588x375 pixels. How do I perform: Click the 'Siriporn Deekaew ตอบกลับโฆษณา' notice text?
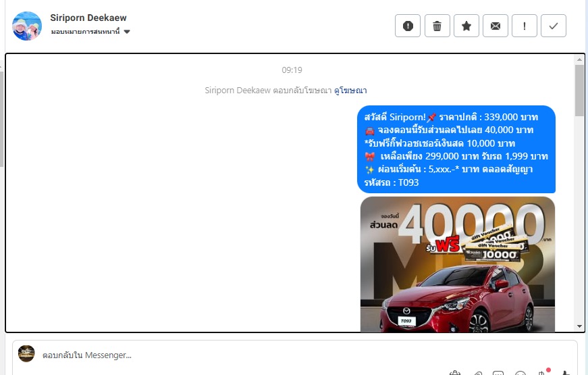click(268, 91)
